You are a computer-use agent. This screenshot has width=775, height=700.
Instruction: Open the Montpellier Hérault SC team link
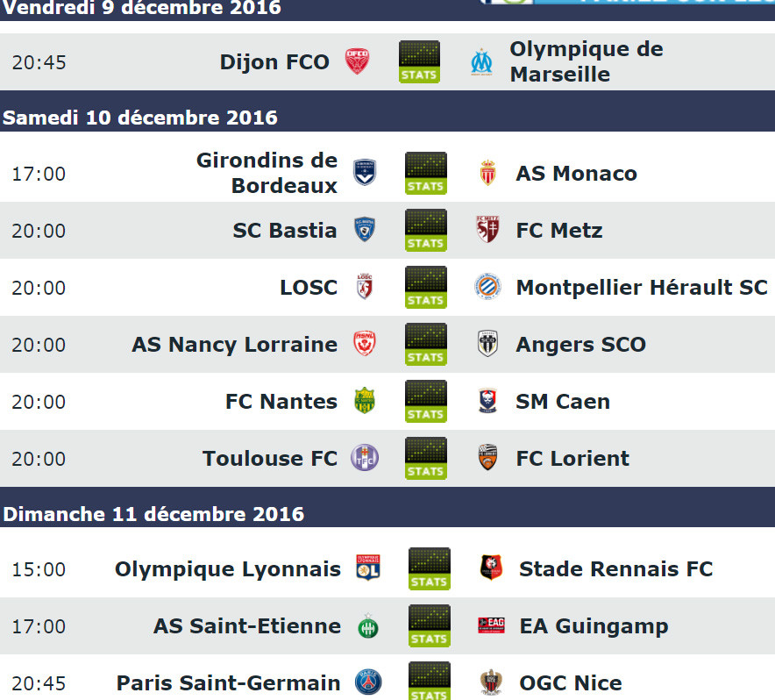coord(642,288)
